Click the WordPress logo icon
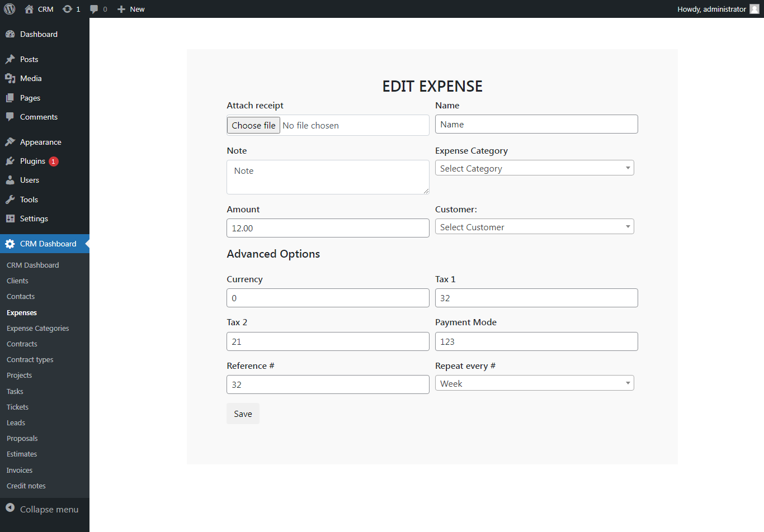764x532 pixels. pyautogui.click(x=9, y=8)
